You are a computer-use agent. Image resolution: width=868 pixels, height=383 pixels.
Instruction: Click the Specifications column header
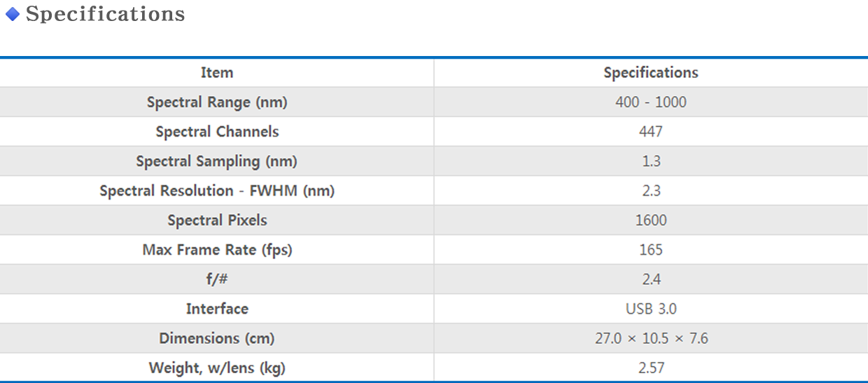pyautogui.click(x=651, y=72)
